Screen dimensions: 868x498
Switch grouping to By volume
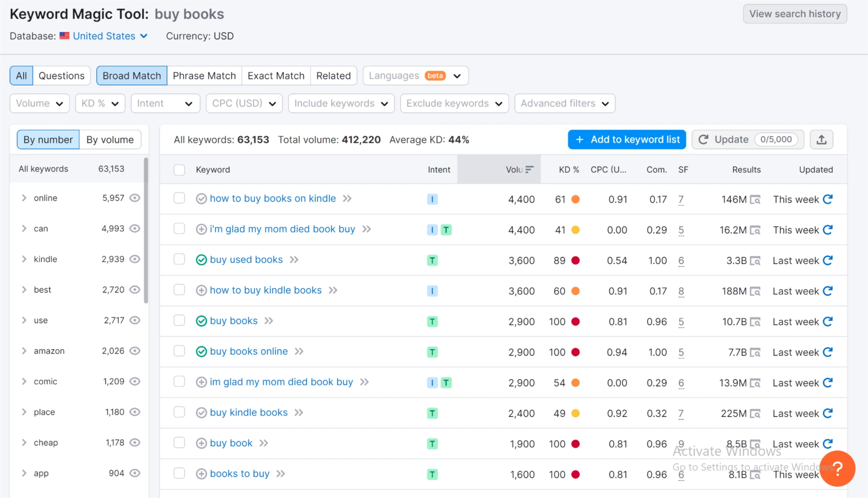110,140
